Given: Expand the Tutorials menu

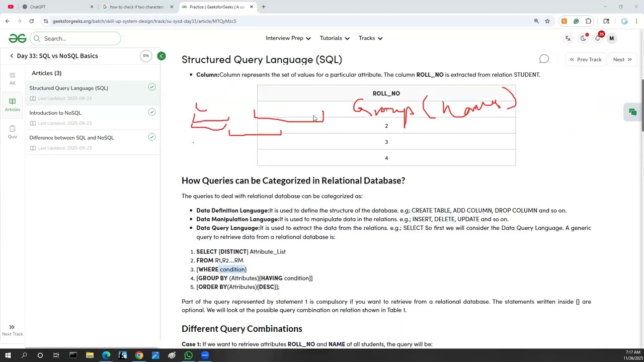Looking at the screenshot, I should pyautogui.click(x=335, y=38).
